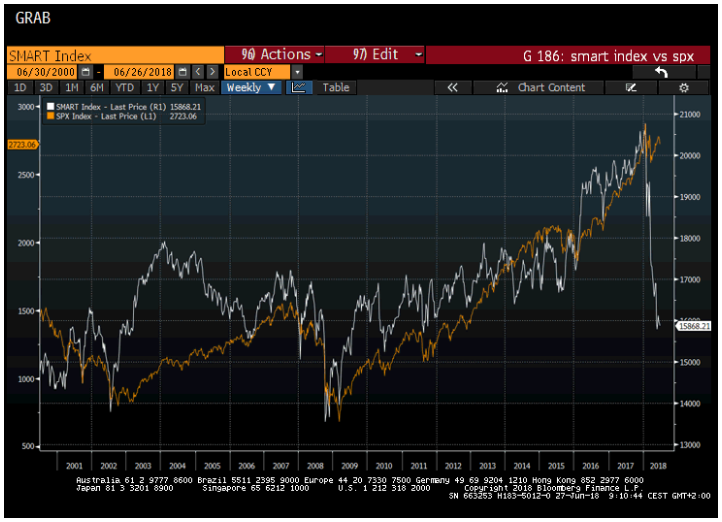Click the 2008 label on time axis

[x=315, y=466]
